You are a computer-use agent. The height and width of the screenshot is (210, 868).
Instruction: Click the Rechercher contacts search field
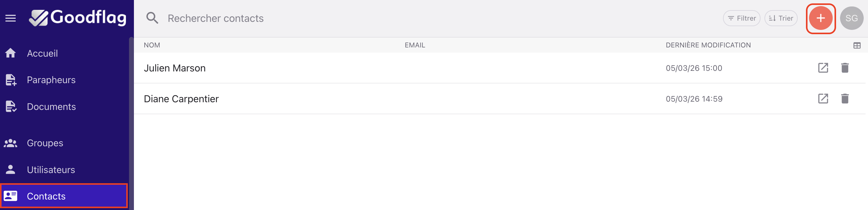(216, 18)
